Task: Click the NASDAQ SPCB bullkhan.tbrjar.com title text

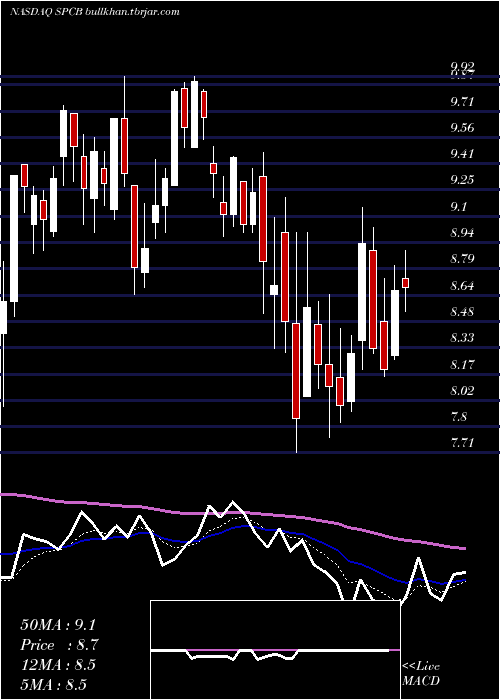Action: pos(95,12)
